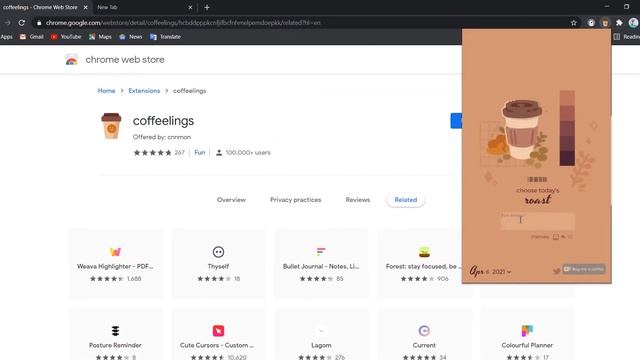Open the Weava Highlighter extension card
The width and height of the screenshot is (640, 360).
[116, 264]
